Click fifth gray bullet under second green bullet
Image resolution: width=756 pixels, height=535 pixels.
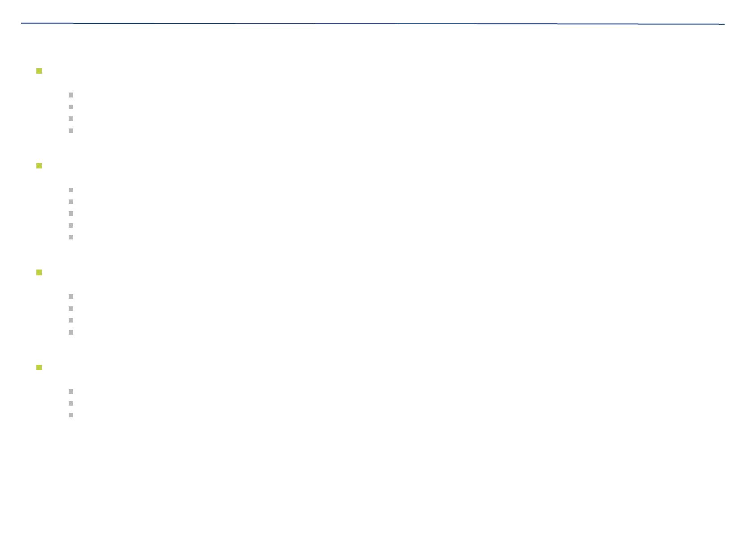[71, 237]
